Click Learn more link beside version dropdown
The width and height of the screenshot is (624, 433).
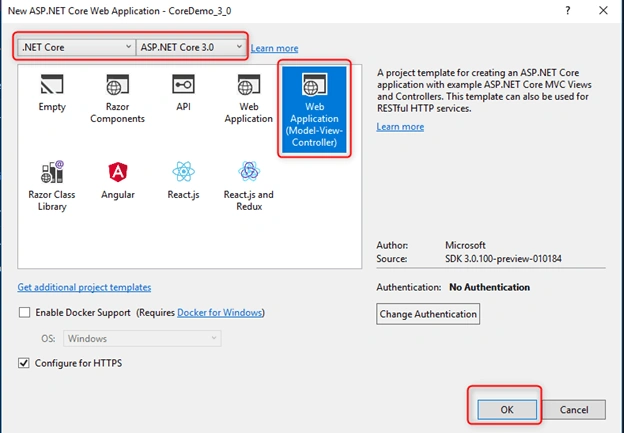tap(274, 48)
